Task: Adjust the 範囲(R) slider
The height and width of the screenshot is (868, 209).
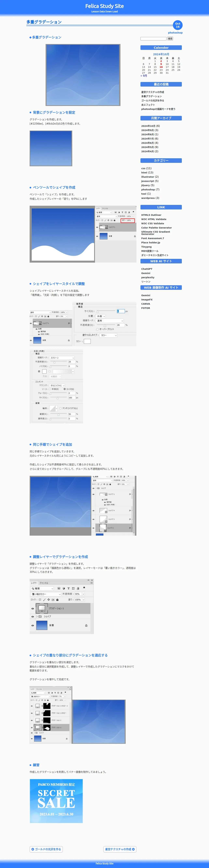Action: point(58,414)
